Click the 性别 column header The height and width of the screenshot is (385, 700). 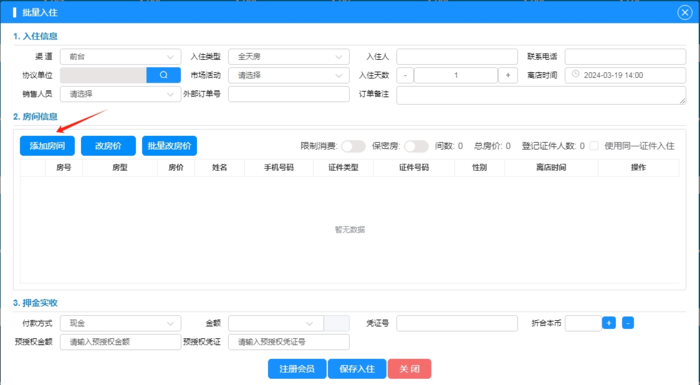pyautogui.click(x=479, y=167)
